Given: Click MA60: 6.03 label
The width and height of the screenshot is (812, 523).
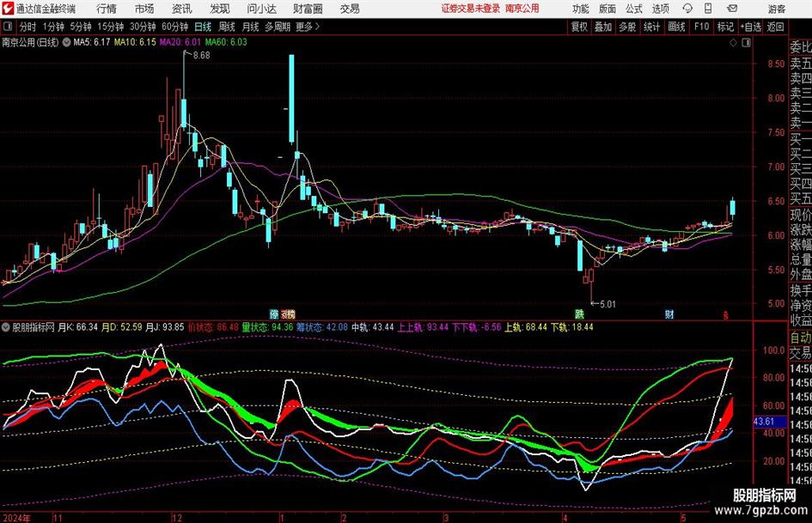Looking at the screenshot, I should pos(226,42).
